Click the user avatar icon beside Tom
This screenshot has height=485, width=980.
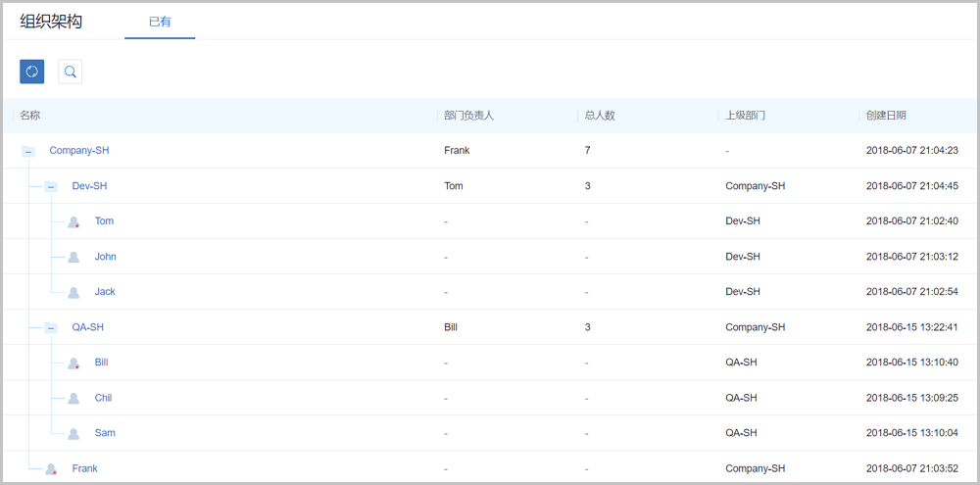pos(73,222)
